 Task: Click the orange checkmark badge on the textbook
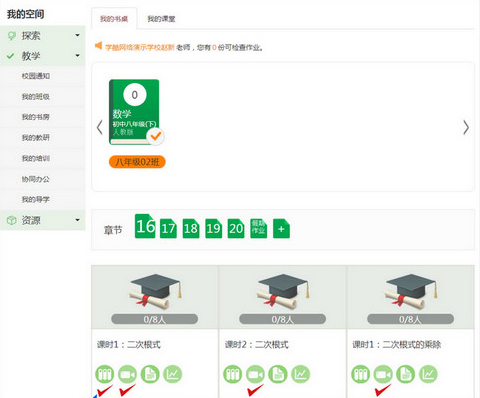[x=155, y=136]
